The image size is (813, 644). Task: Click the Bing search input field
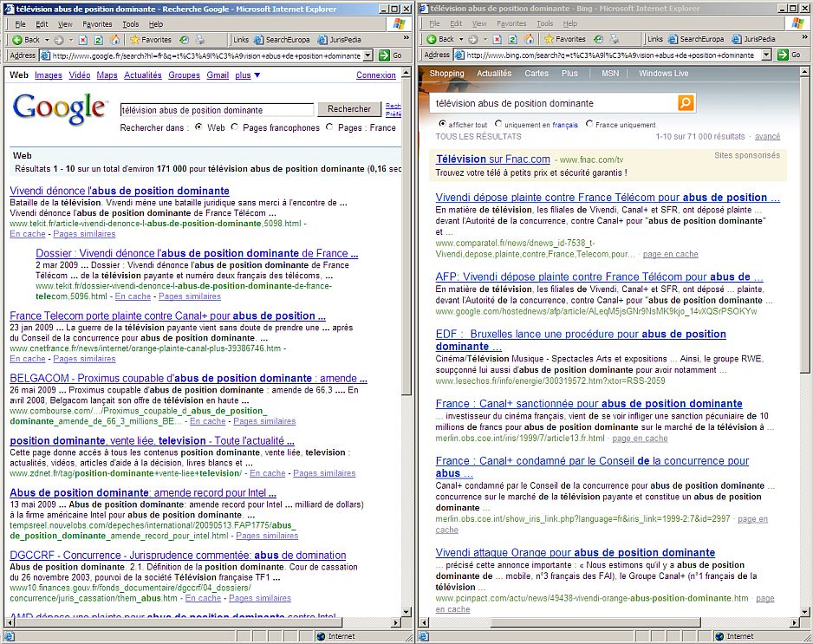(x=554, y=103)
